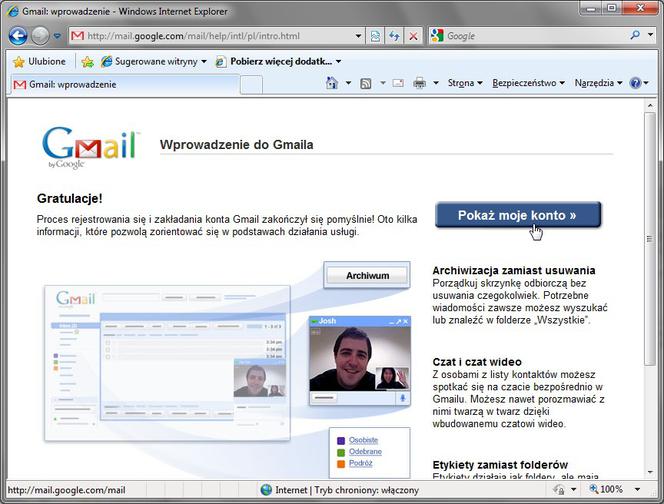
Task: Select the Gmail: wprowadzenie tab
Action: [125, 84]
